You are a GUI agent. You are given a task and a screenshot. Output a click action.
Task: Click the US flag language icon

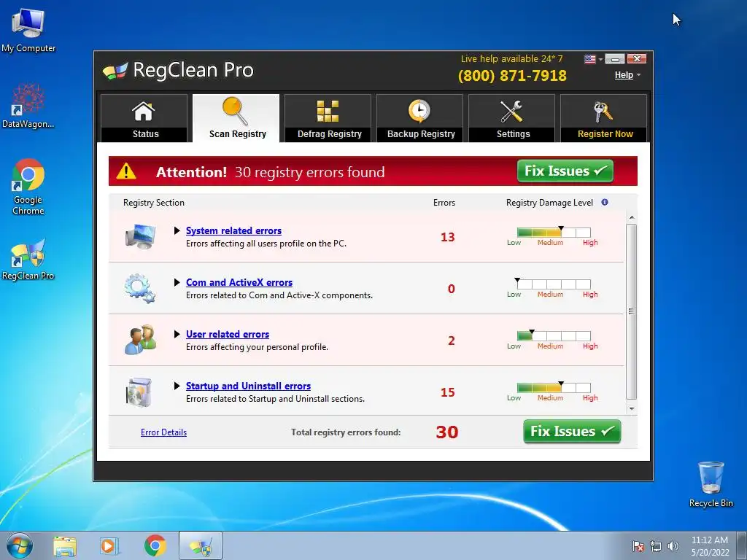click(x=589, y=59)
